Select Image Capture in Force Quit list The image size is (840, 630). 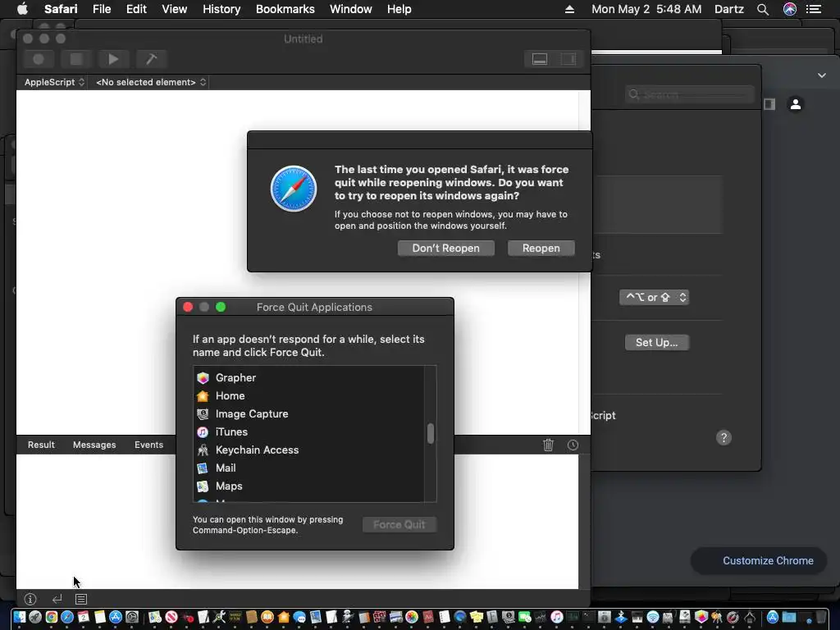[309, 414]
